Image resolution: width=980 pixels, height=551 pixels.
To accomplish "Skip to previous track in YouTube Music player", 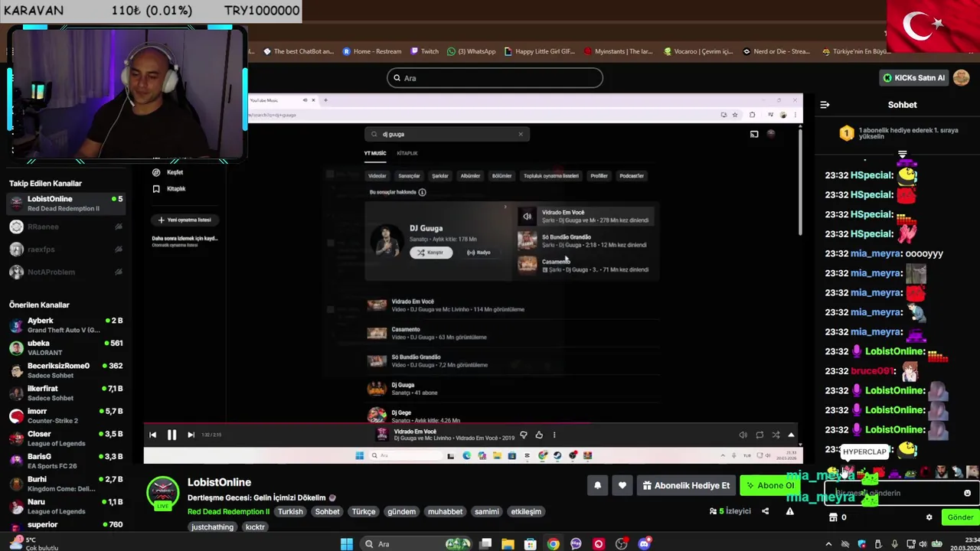I will (152, 435).
